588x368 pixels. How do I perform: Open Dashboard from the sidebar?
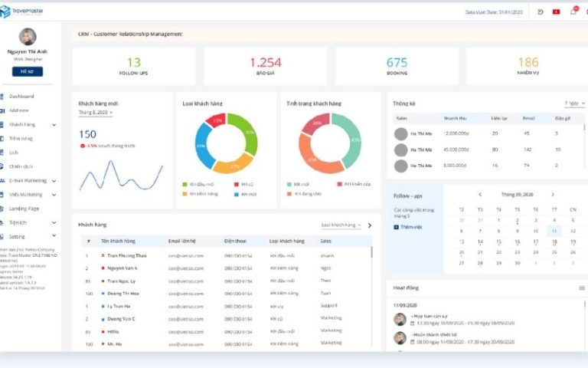[21, 96]
